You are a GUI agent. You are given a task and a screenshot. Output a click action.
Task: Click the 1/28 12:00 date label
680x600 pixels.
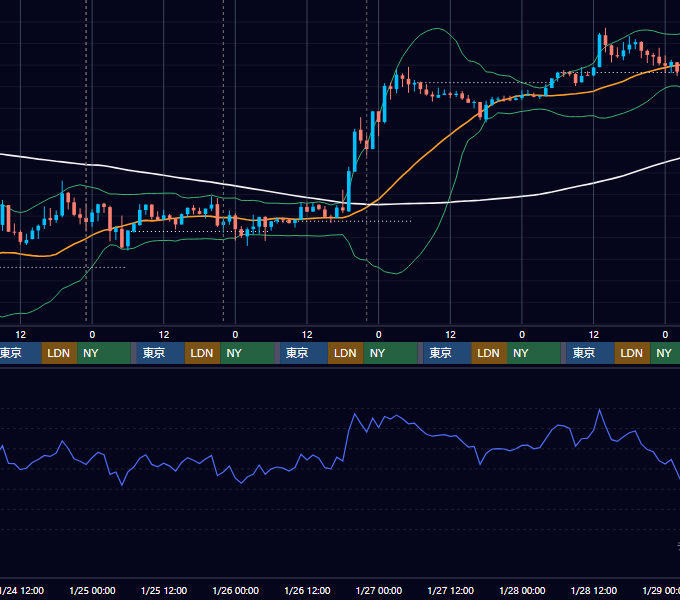(x=594, y=590)
